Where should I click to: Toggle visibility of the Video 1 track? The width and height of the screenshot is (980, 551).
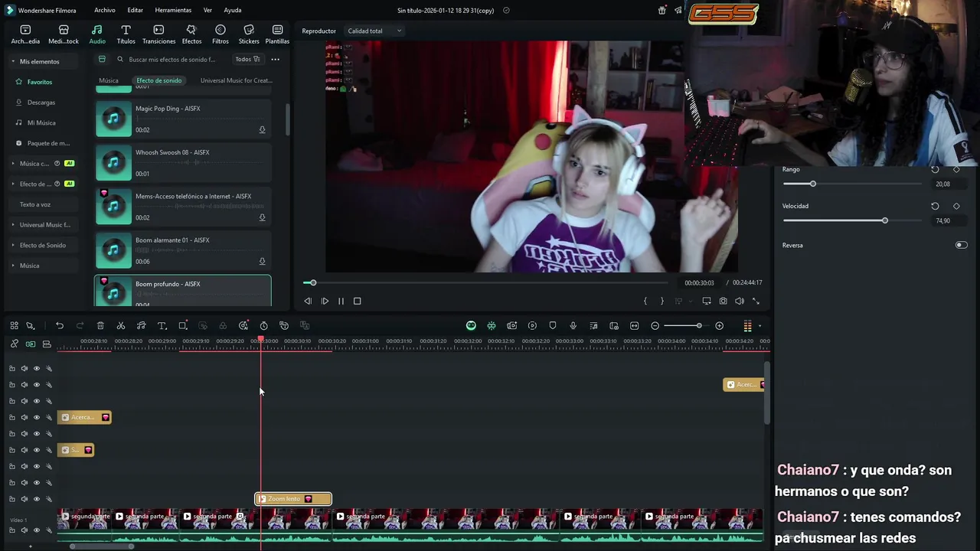pos(36,530)
